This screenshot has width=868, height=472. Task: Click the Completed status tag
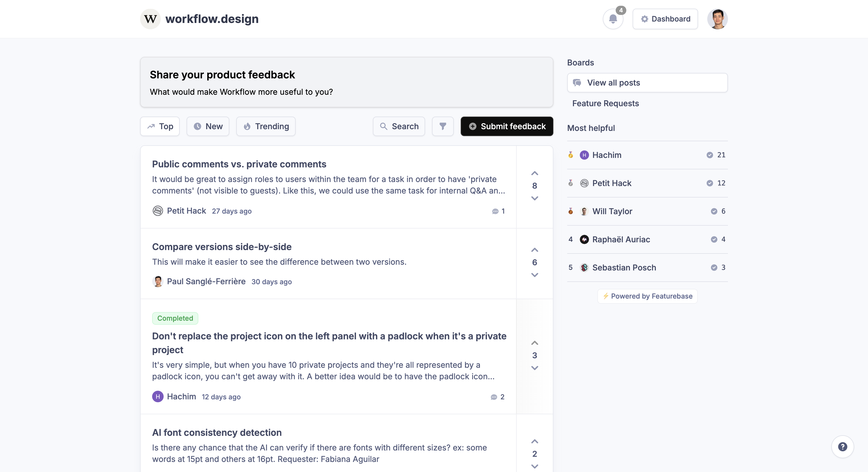[x=175, y=318]
